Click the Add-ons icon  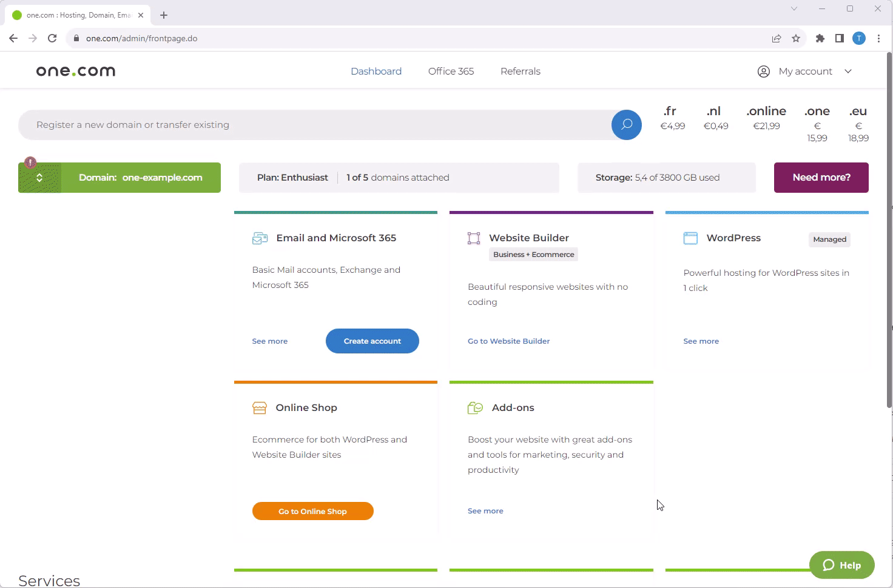[475, 408]
